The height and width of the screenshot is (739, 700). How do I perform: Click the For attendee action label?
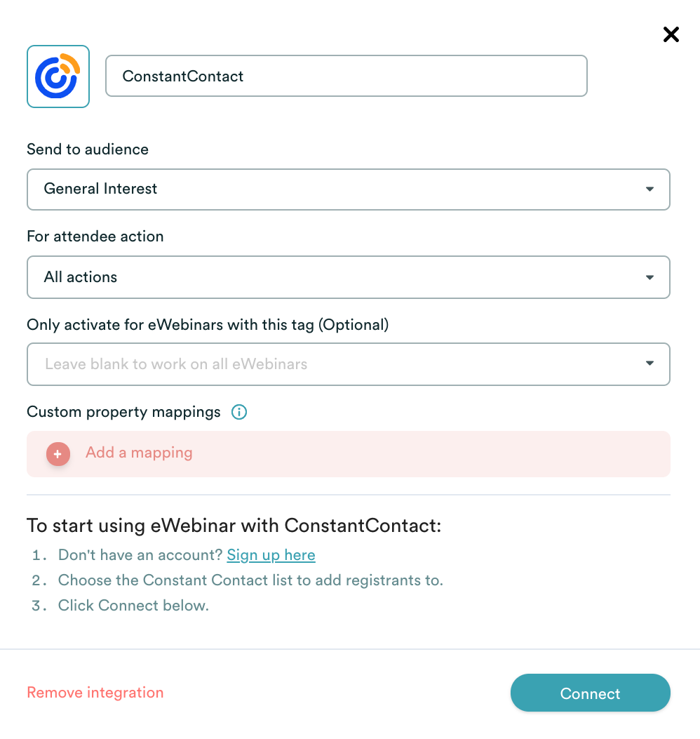(95, 237)
